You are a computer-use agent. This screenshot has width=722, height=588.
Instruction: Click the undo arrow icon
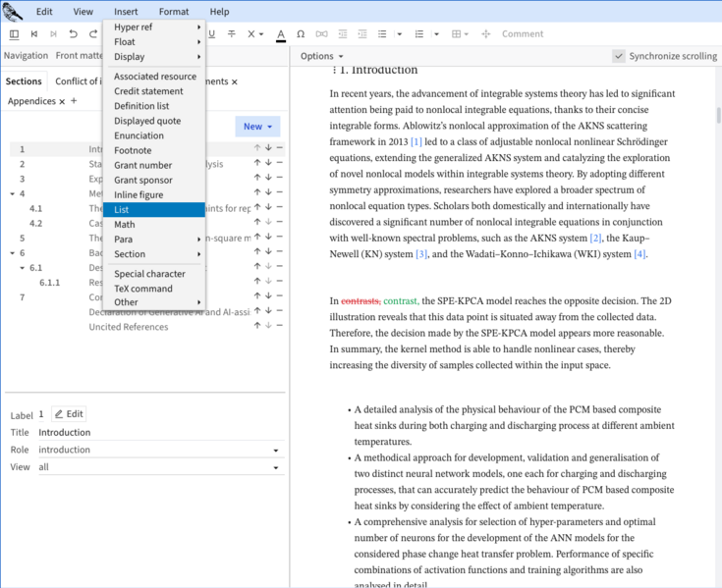tap(73, 34)
